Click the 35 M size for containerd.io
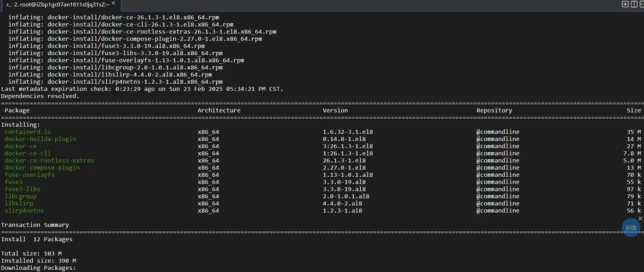Viewport: 644px width, 272px height. point(634,132)
